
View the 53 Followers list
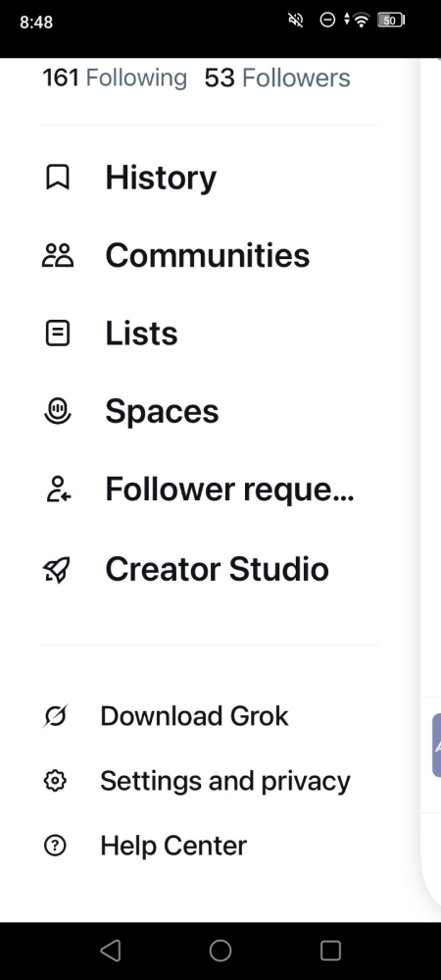coord(277,78)
